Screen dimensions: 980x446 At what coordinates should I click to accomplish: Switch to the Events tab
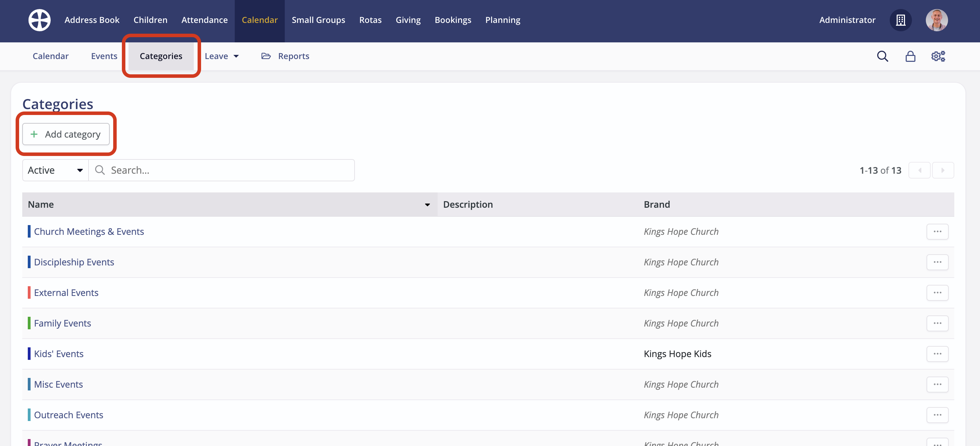pos(104,56)
